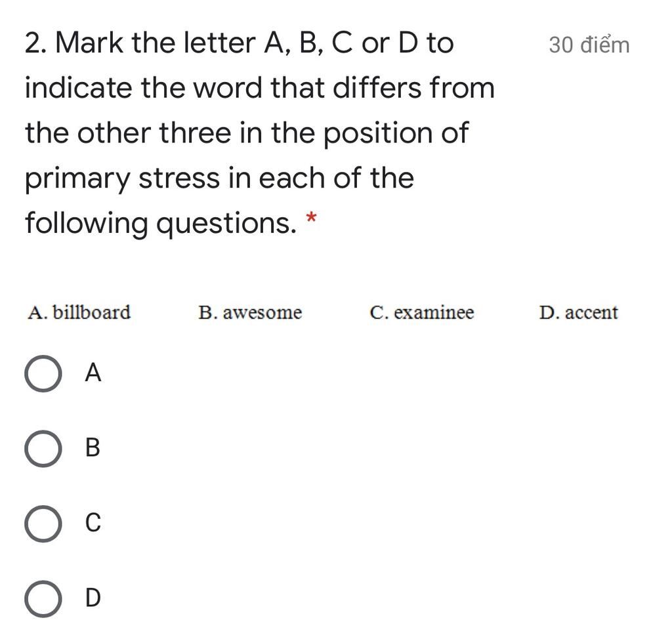Click the words 'primary stress' in the question
The image size is (672, 641).
click(x=122, y=178)
